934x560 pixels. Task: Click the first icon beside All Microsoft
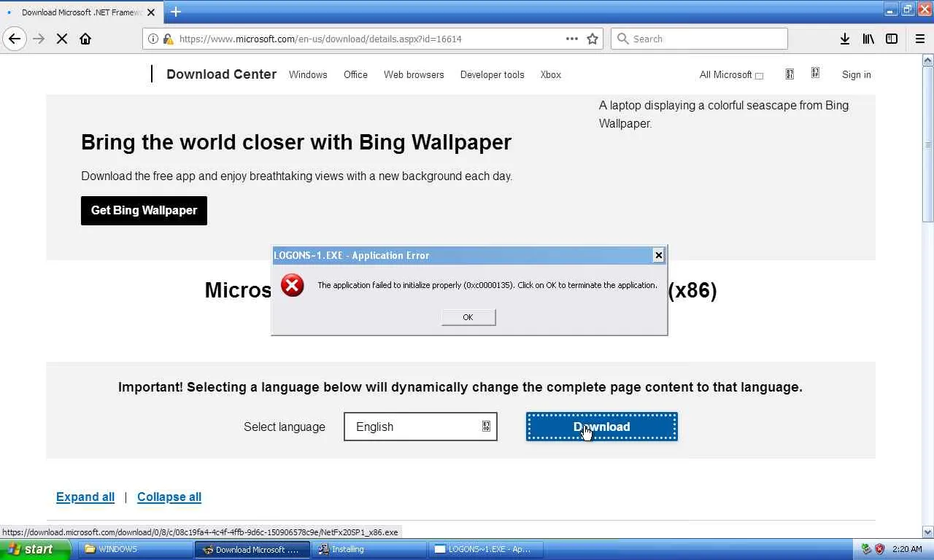click(790, 74)
